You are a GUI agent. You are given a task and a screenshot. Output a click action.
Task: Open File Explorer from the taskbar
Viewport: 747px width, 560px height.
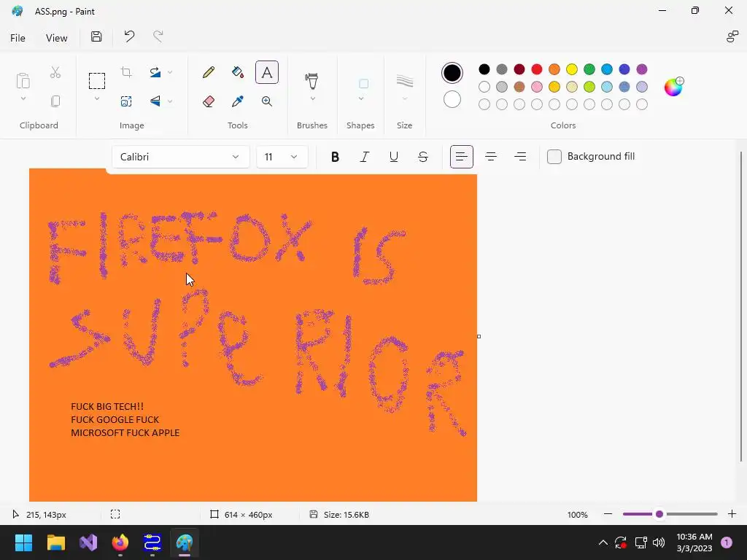[x=55, y=542]
